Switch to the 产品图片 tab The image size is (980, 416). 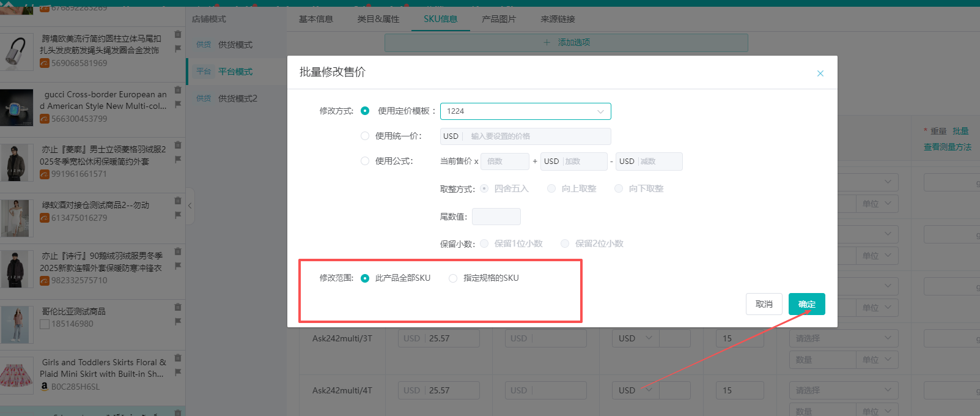(498, 19)
